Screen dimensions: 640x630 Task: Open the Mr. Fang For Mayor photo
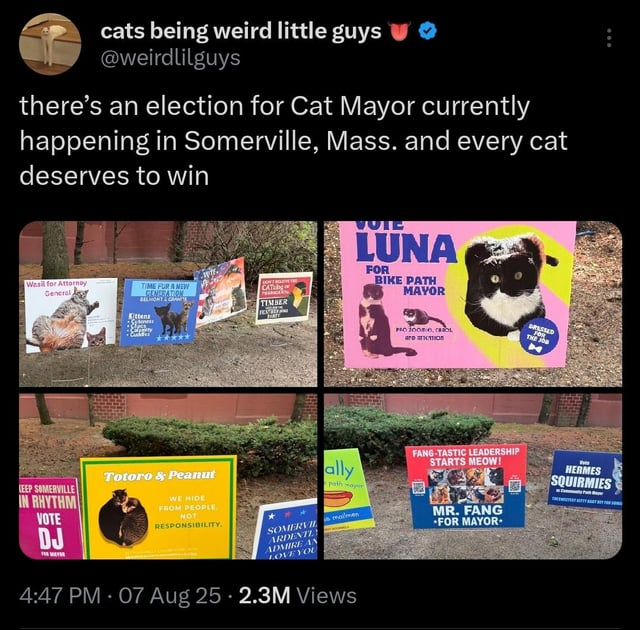tap(473, 477)
